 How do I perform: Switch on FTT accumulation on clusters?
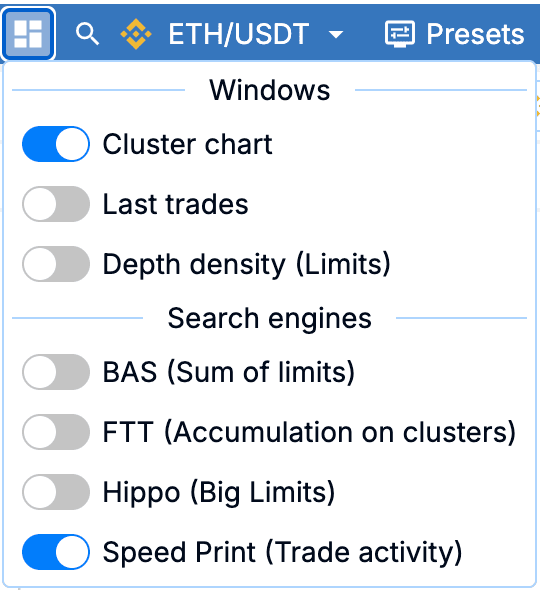pyautogui.click(x=56, y=432)
